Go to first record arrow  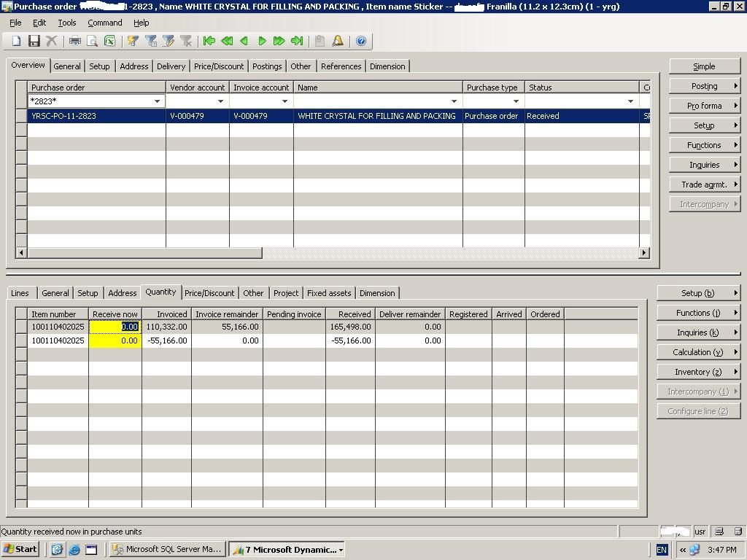209,41
